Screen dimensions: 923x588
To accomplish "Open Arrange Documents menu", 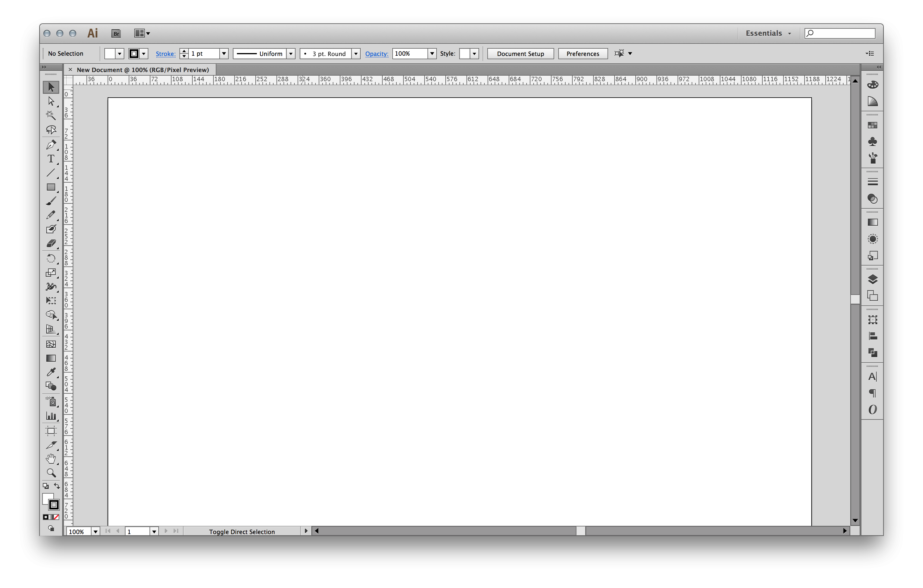I will point(142,33).
